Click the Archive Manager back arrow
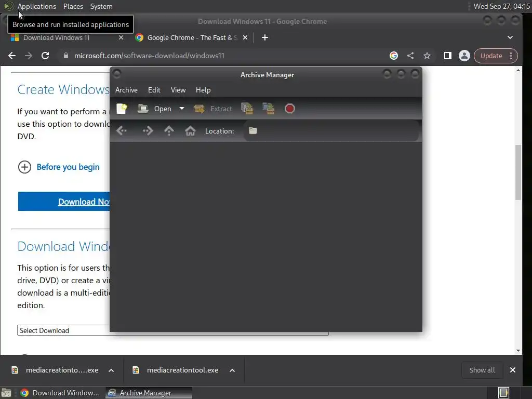 (122, 130)
